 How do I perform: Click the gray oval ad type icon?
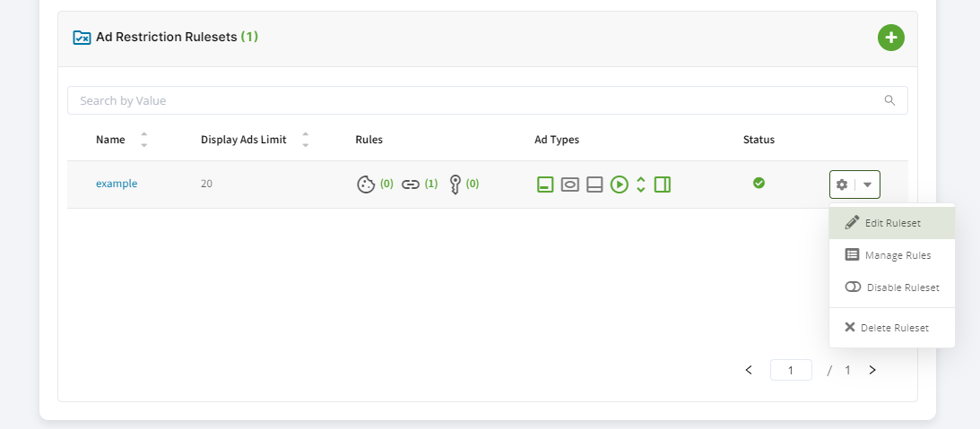point(569,184)
